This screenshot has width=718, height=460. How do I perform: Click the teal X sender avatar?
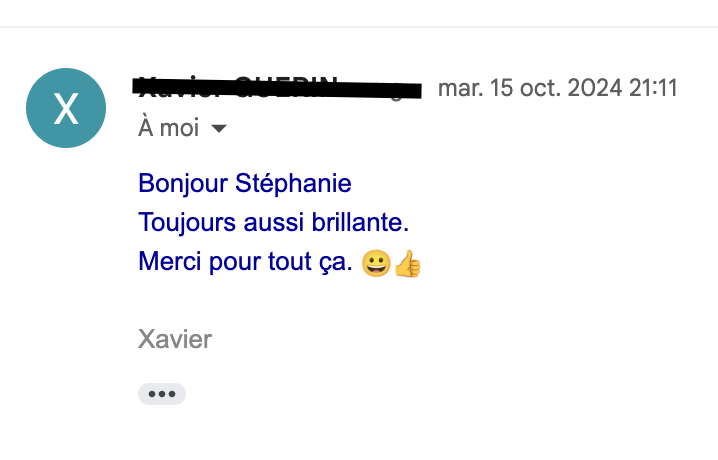coord(66,108)
